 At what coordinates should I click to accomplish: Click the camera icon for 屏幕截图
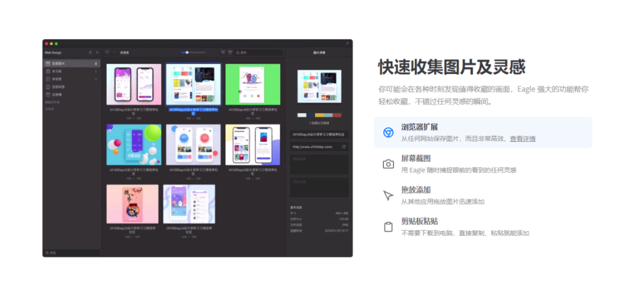tap(388, 164)
